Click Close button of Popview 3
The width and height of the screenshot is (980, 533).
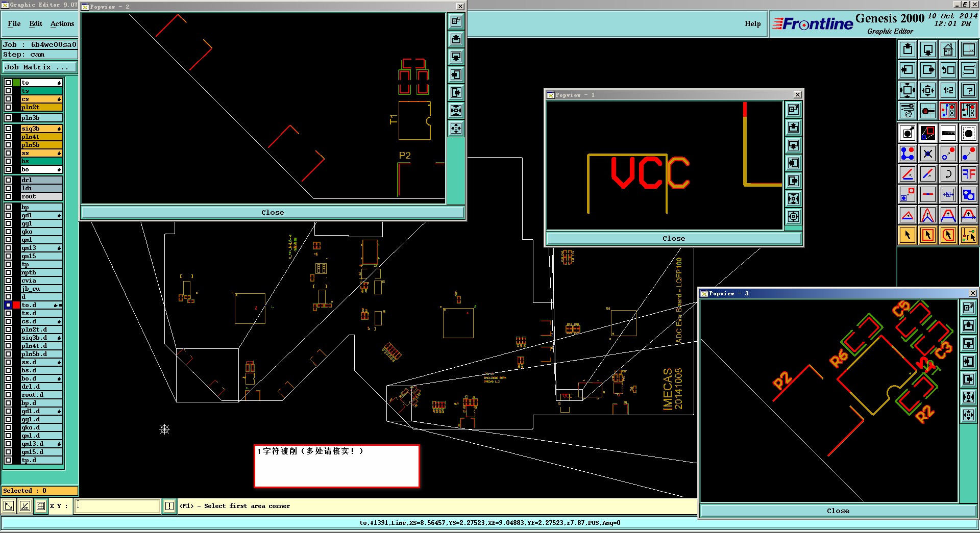click(x=838, y=511)
